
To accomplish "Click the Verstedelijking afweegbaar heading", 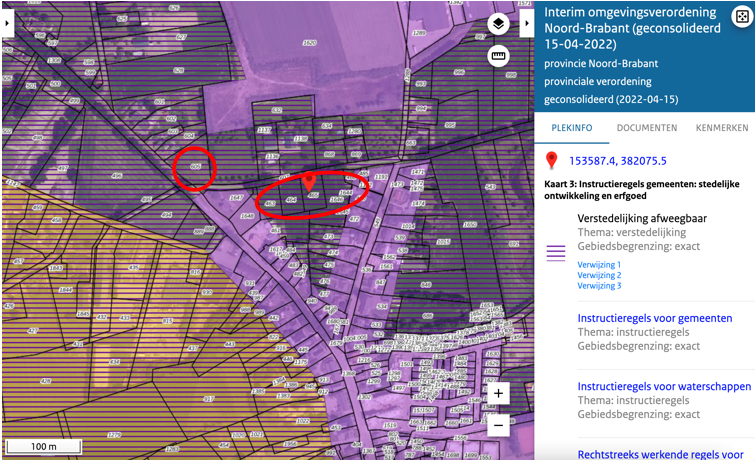I will [642, 219].
